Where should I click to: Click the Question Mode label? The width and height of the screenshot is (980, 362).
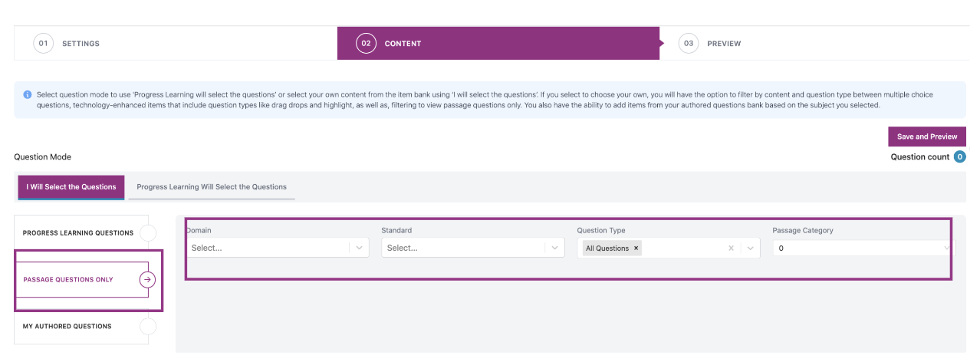point(43,157)
